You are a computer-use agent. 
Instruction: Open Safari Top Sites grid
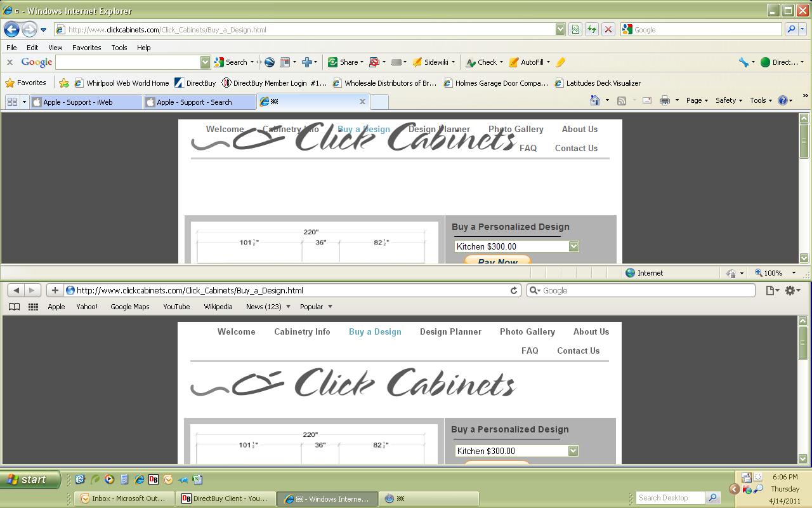pyautogui.click(x=33, y=307)
